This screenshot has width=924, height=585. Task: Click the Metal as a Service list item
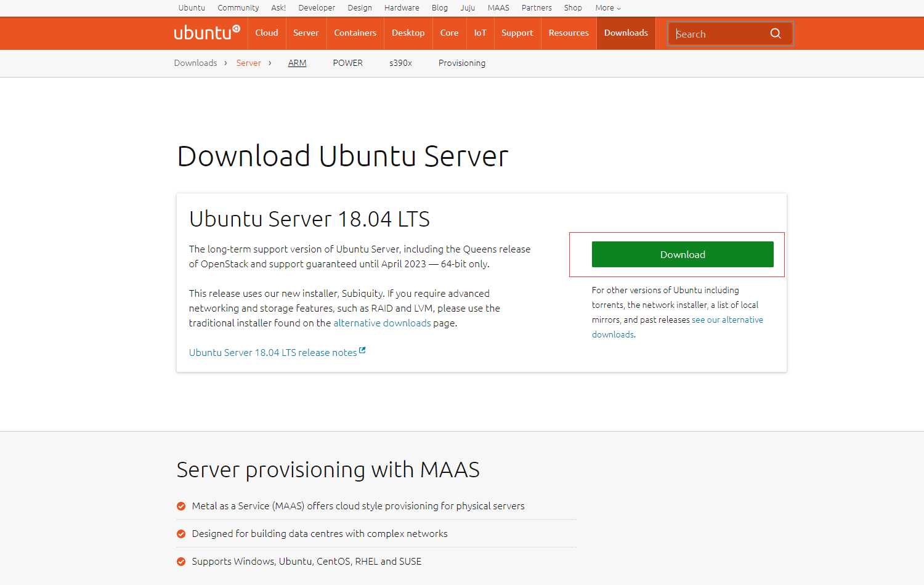click(x=376, y=506)
